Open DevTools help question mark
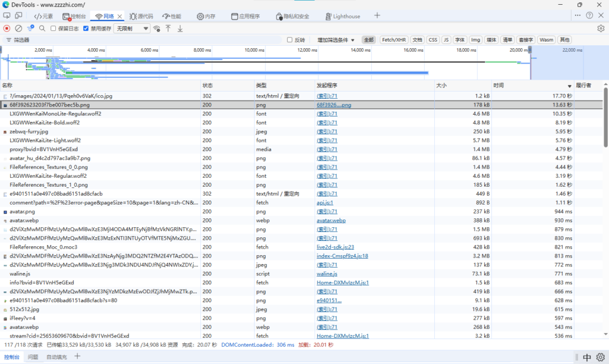This screenshot has height=364, width=609. point(589,15)
